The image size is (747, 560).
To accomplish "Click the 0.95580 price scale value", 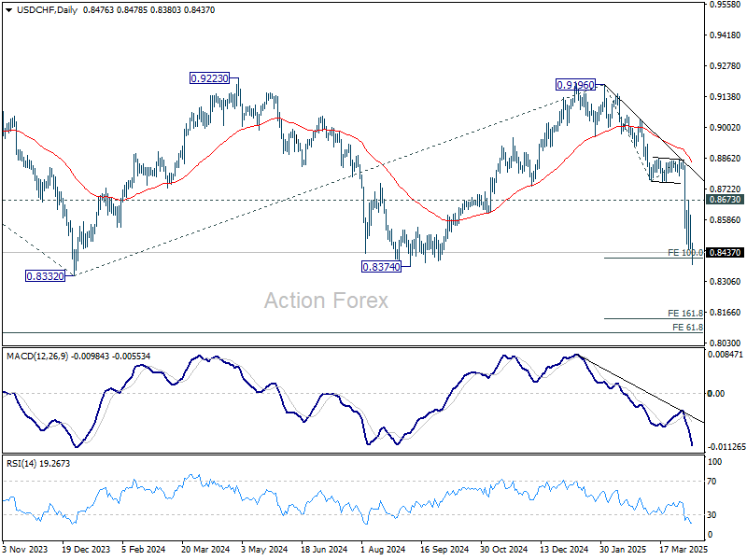I will coord(726,5).
